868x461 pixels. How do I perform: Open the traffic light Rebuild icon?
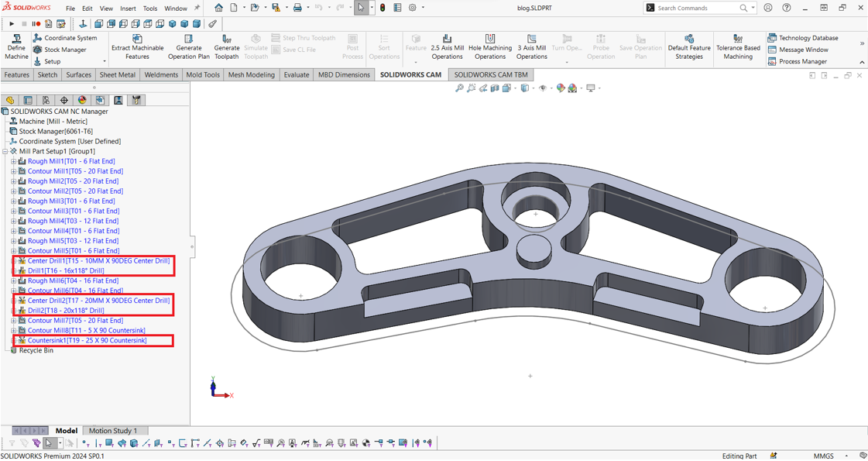click(x=383, y=8)
